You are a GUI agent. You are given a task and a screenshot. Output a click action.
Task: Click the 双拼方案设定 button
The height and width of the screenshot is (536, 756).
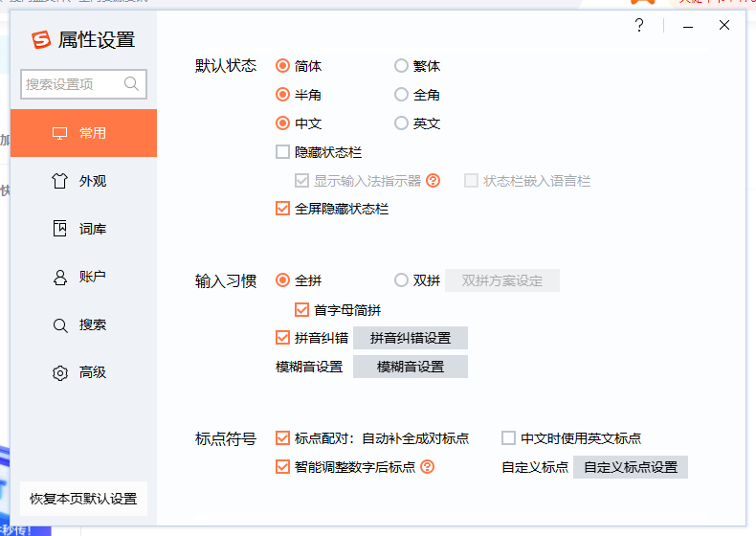coord(501,280)
